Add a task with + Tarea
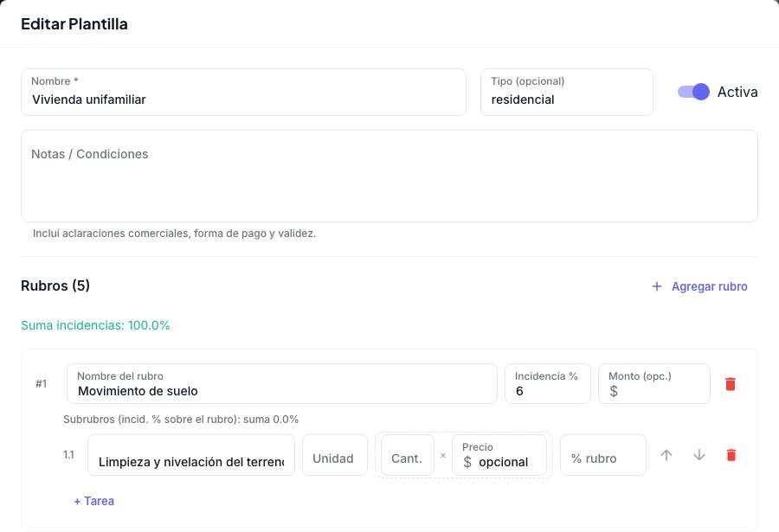The width and height of the screenshot is (779, 532). tap(93, 501)
